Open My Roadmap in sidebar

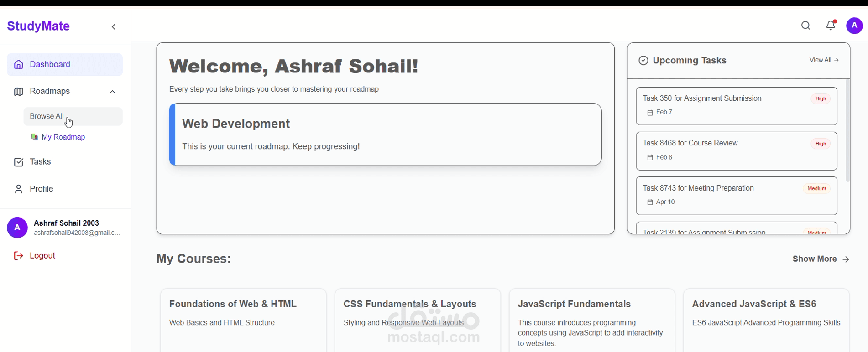58,137
